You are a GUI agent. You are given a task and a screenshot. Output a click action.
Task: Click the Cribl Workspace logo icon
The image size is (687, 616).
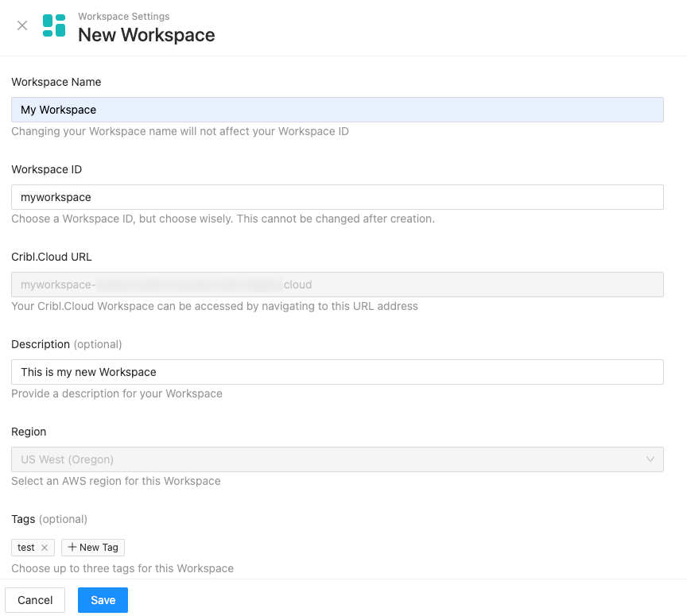point(54,25)
